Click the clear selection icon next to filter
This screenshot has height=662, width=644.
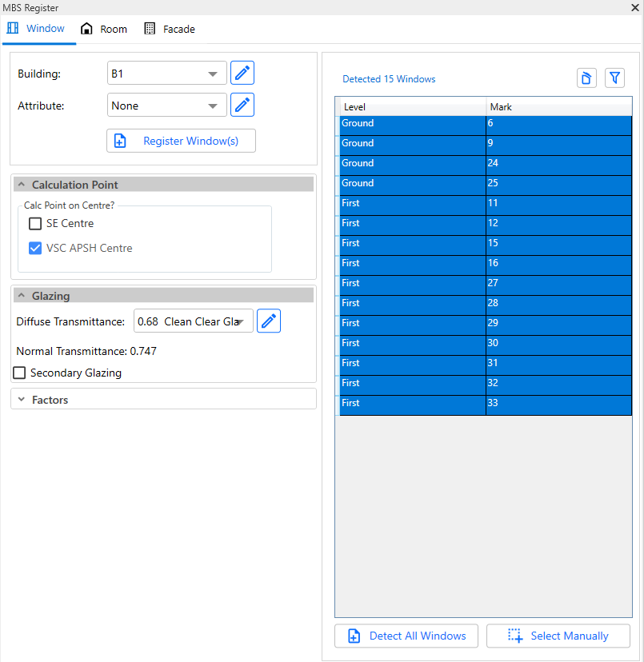coord(586,78)
